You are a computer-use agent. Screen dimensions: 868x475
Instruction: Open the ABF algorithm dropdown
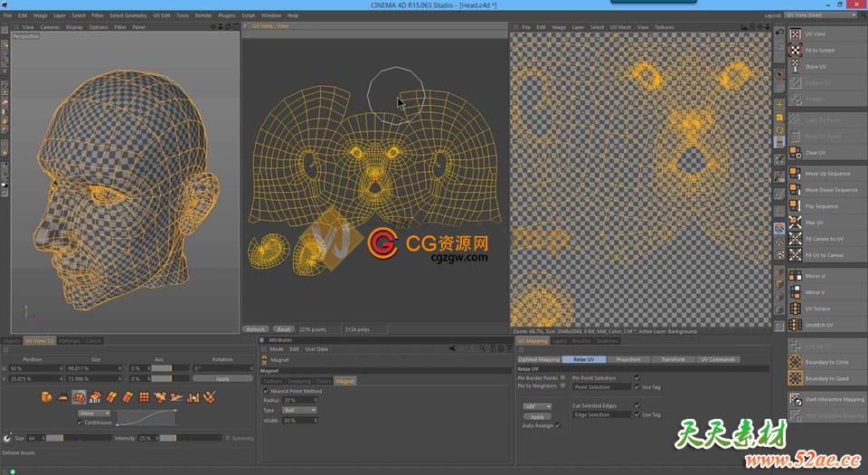[x=537, y=406]
